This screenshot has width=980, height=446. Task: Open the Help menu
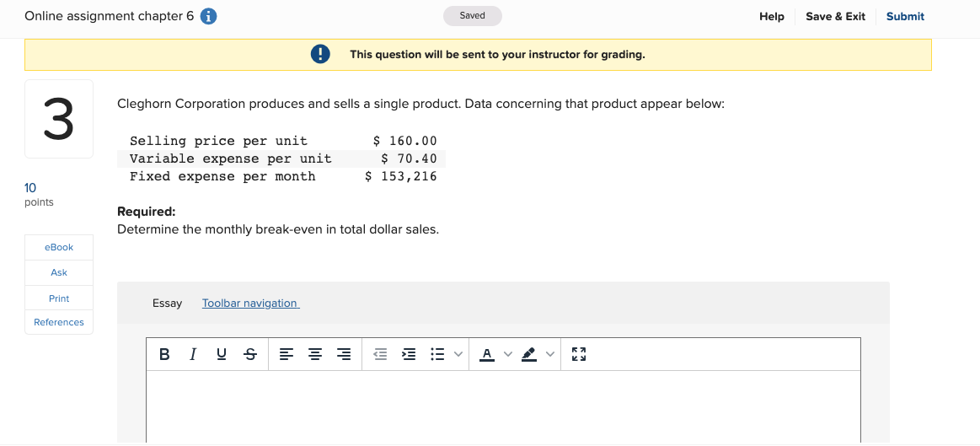pos(771,17)
